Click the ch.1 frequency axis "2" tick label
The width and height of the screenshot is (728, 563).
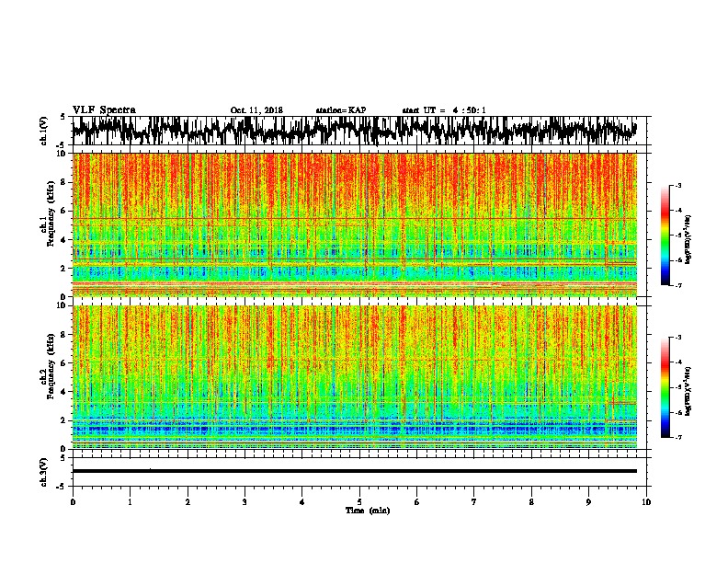tap(63, 269)
